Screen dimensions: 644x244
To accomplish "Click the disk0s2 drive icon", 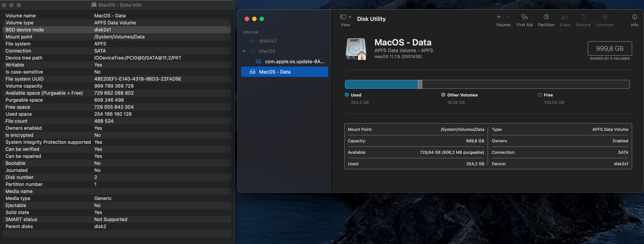I will point(252,41).
